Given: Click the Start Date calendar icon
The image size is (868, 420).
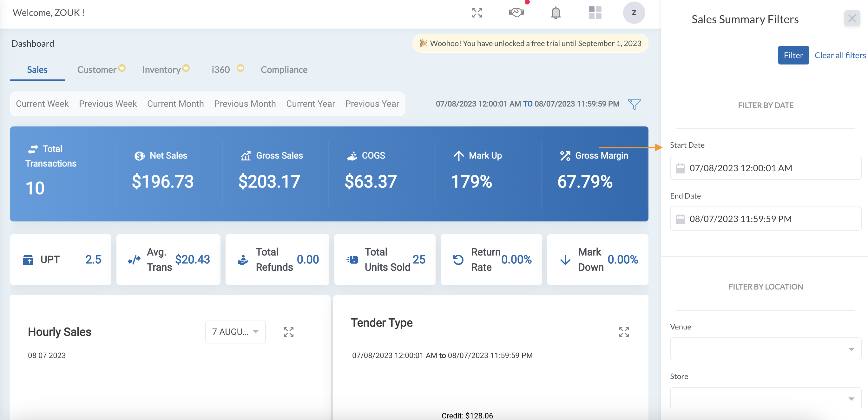Looking at the screenshot, I should click(680, 168).
